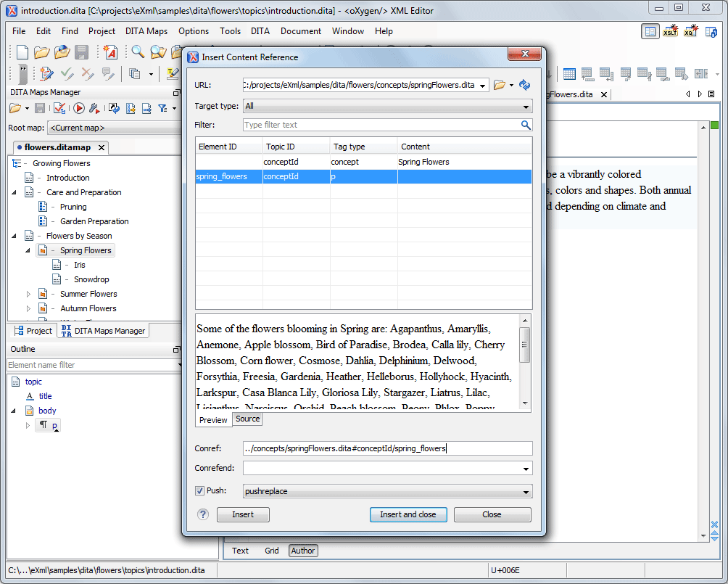Click the comment change speech bubble icon
This screenshot has width=728, height=584.
[108, 73]
